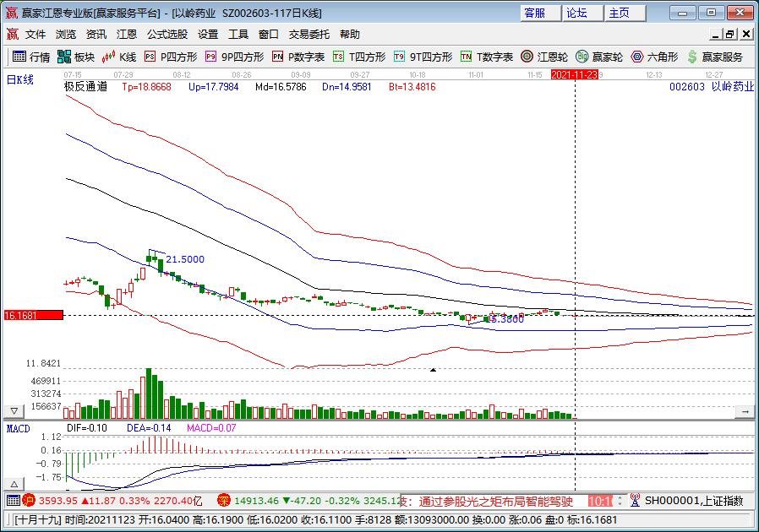
Task: Click the Shenzhen index 14913.46 readout
Action: [257, 501]
